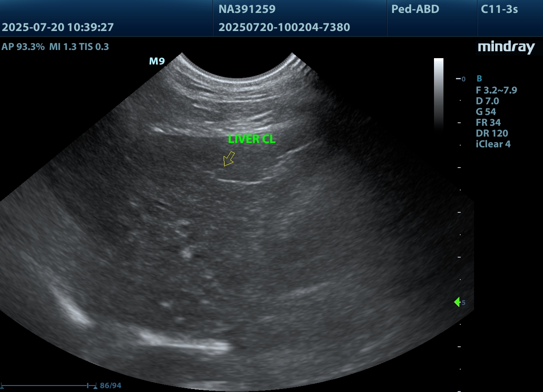Click the yellow arrow annotation on the liver
Image resolution: width=543 pixels, height=392 pixels.
[228, 159]
